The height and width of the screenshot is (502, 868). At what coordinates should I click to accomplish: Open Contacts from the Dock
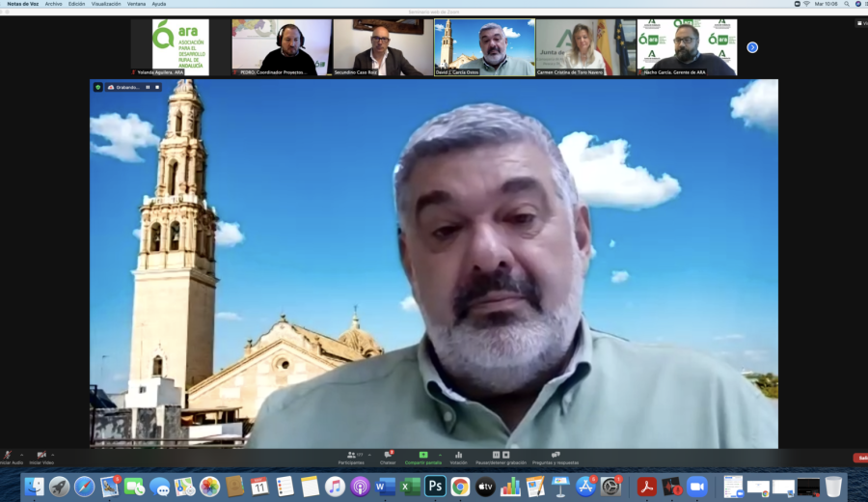pyautogui.click(x=234, y=488)
